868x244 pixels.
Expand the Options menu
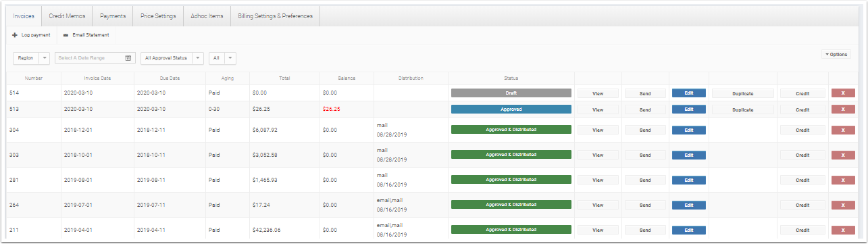coord(836,54)
